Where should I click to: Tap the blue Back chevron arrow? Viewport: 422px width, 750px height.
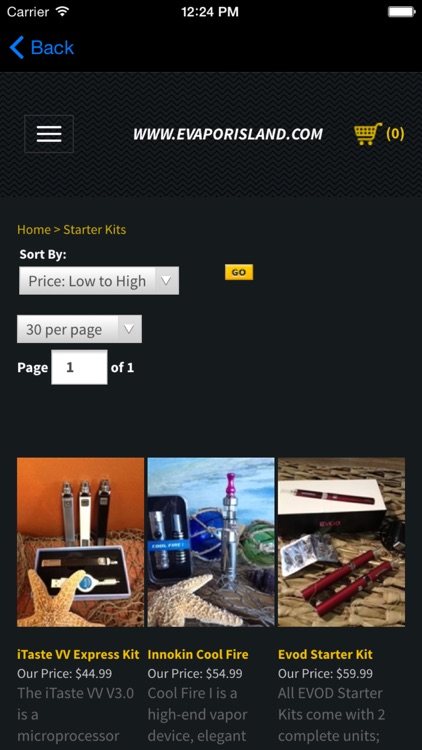(x=17, y=47)
